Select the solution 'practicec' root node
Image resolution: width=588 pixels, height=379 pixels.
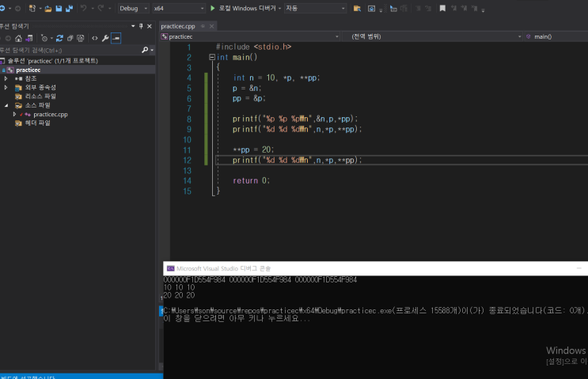(53, 61)
